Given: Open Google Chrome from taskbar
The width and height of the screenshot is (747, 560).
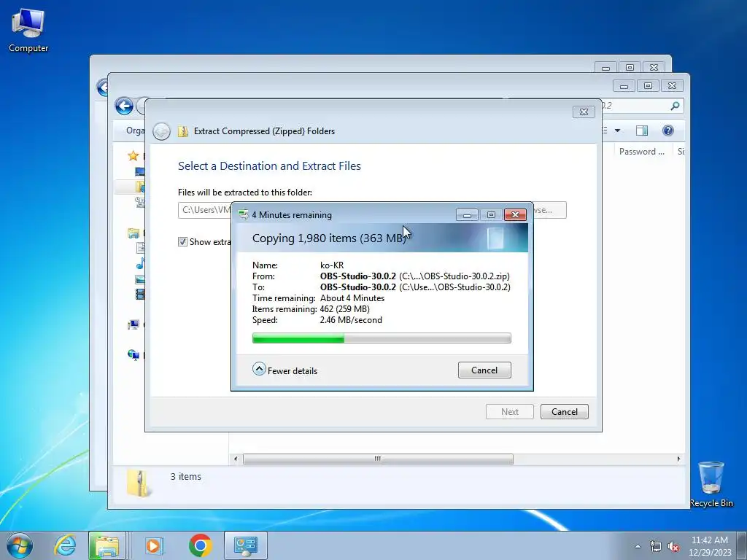Looking at the screenshot, I should (200, 545).
